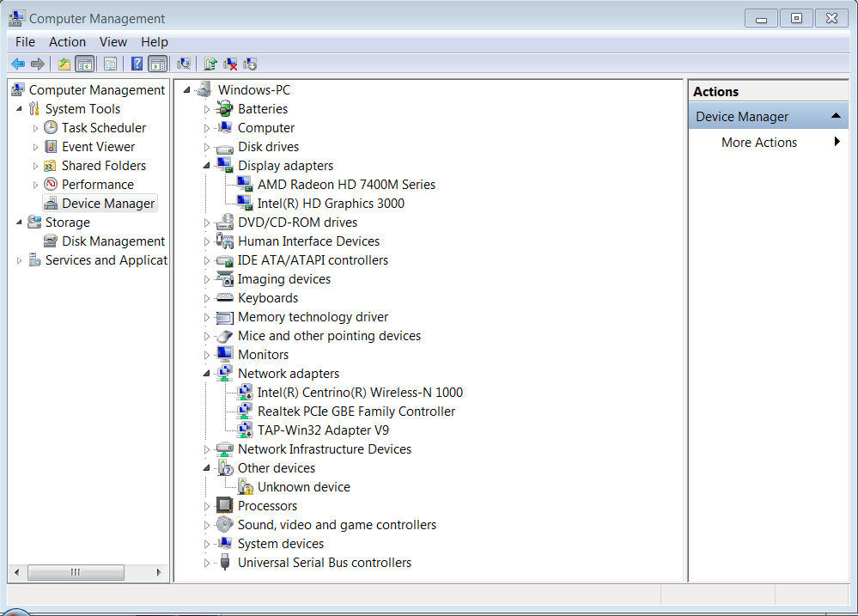
Task: Go up one level with folder icon
Action: click(x=64, y=64)
